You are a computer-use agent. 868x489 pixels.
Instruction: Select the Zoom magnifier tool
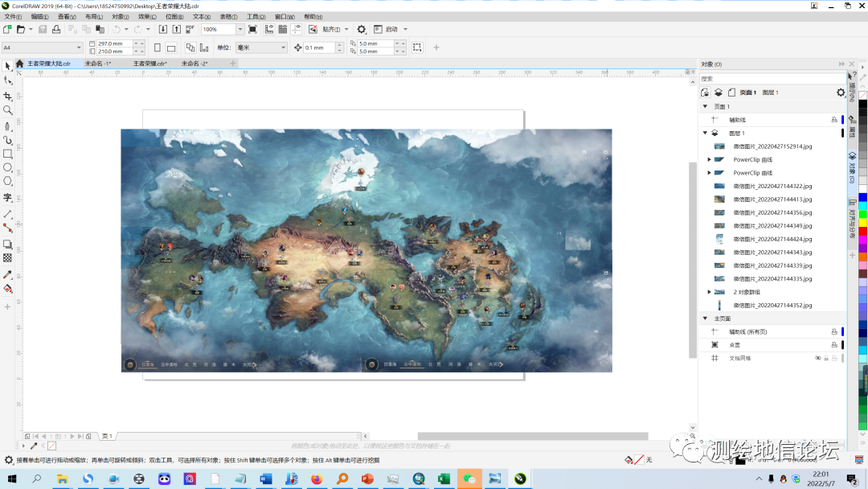tap(8, 110)
